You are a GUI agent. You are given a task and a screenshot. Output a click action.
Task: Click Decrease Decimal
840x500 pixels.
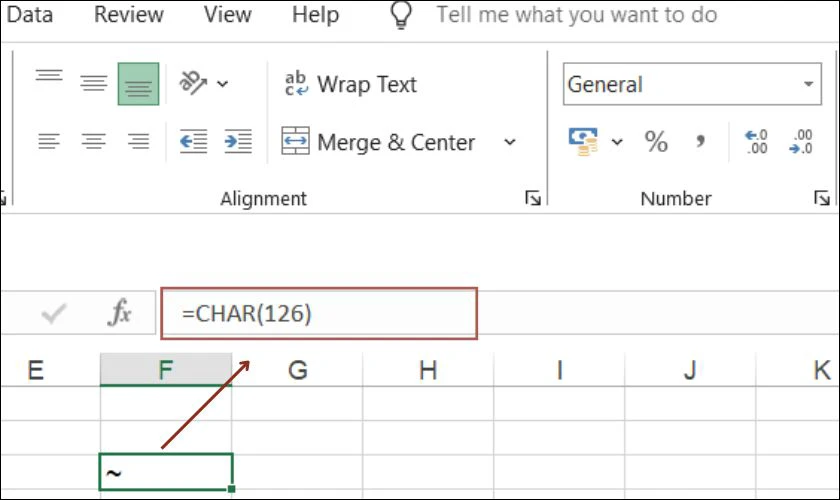click(x=801, y=142)
